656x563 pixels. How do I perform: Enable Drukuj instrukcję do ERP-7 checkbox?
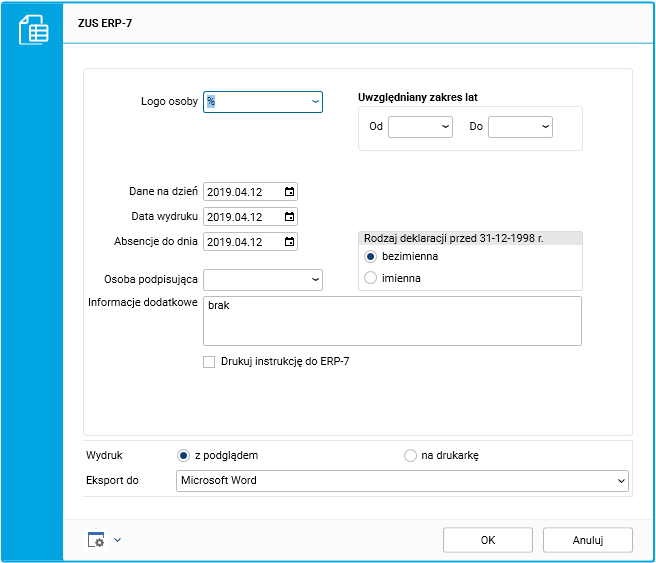point(209,362)
